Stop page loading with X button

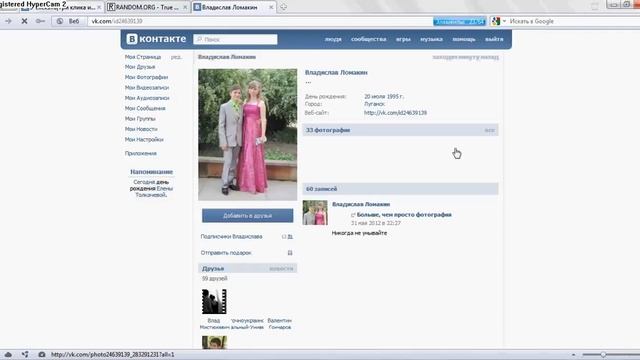24,21
